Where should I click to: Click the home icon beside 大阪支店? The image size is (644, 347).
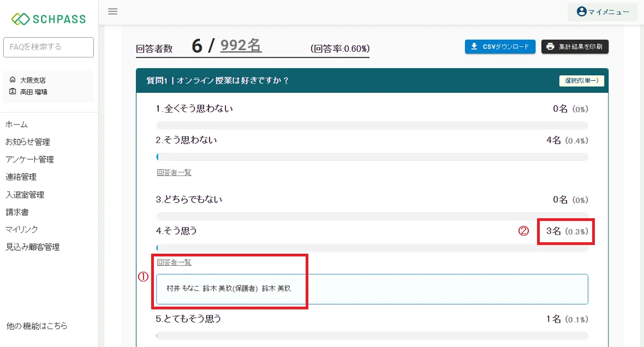13,80
